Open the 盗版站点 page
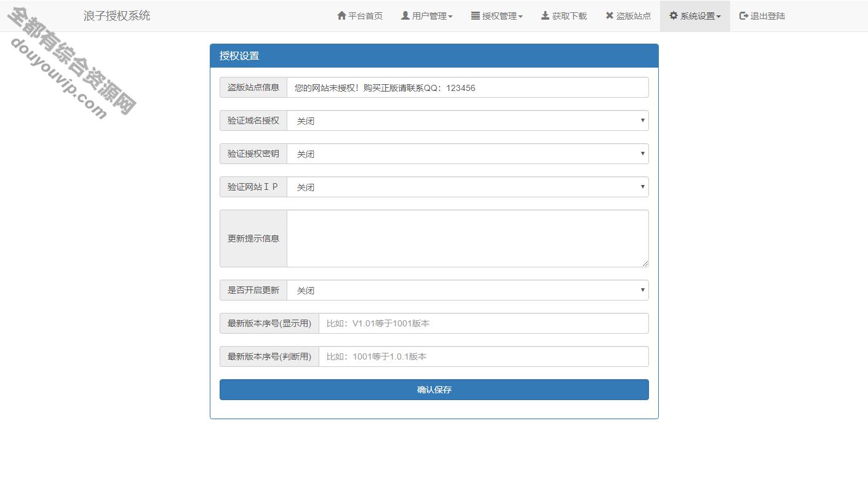868x488 pixels. [628, 16]
